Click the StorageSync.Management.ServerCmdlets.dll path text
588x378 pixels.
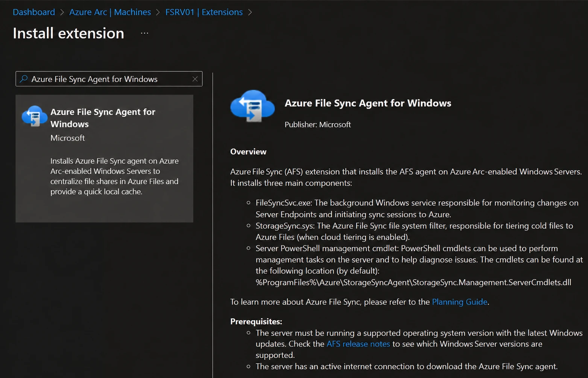point(413,282)
